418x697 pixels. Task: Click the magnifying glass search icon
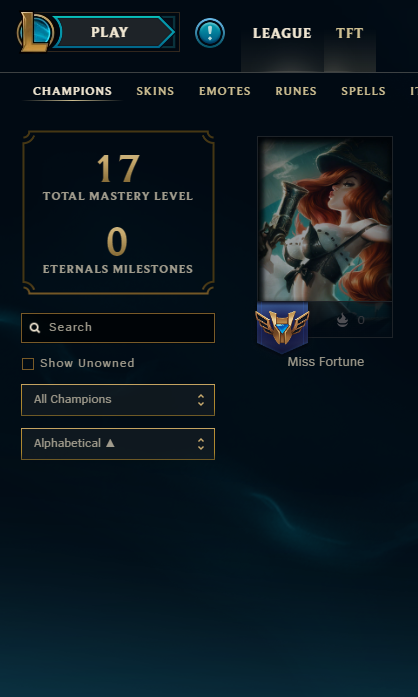point(35,328)
